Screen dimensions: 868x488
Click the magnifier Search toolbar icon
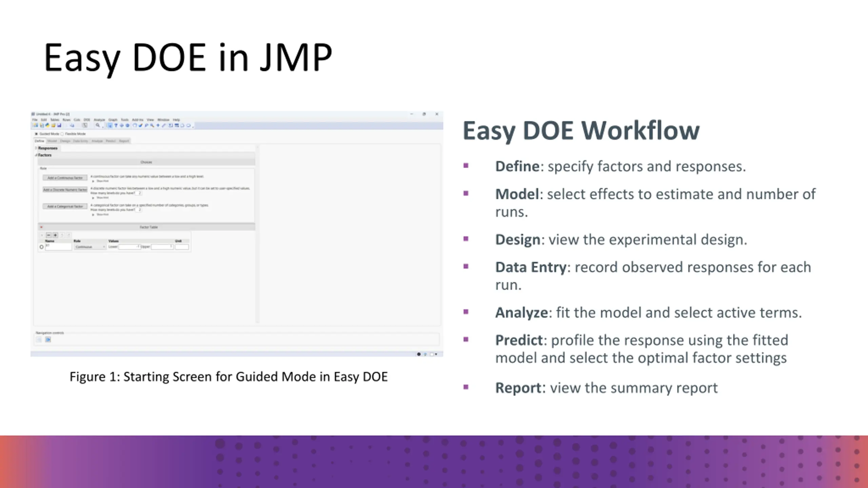point(98,125)
